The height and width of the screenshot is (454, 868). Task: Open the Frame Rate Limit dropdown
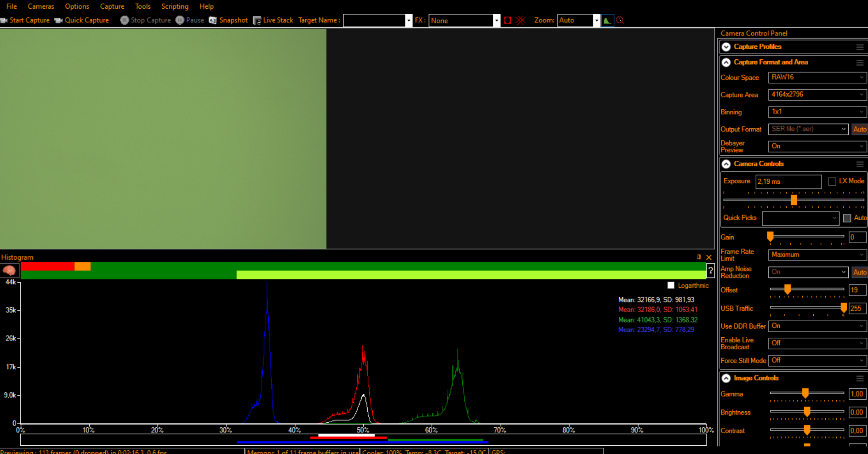click(817, 255)
